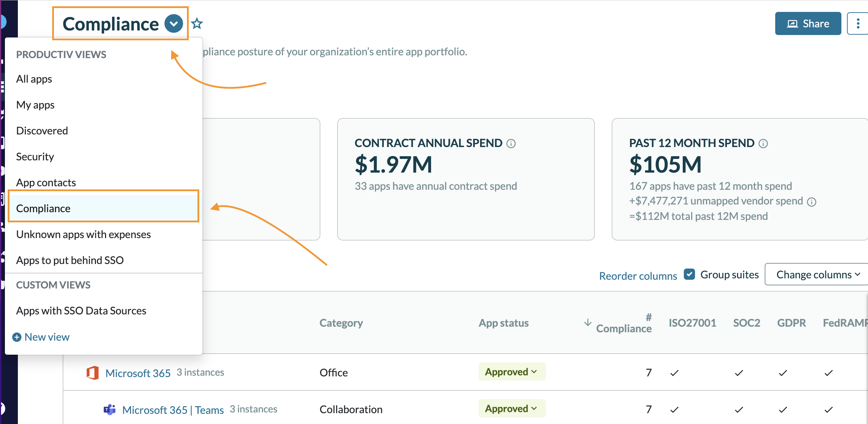Collapse the Compliance view dropdown chevron

(x=174, y=24)
